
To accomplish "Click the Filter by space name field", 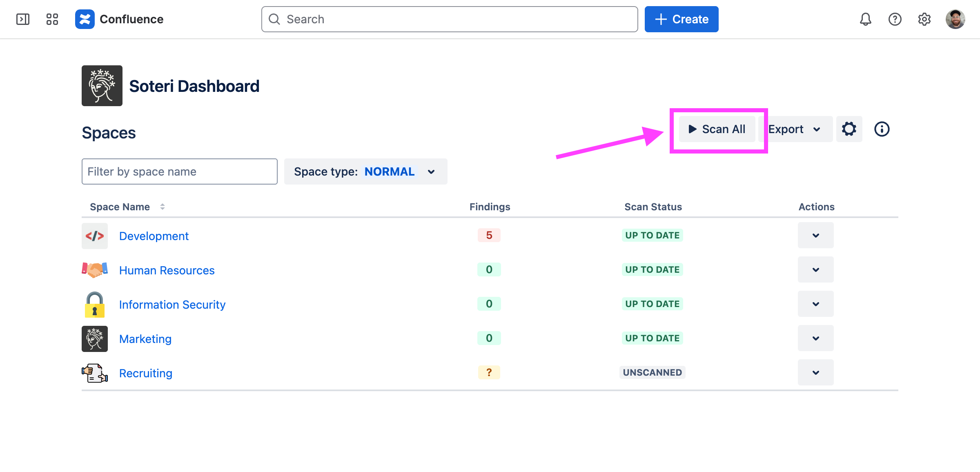I will (x=179, y=171).
